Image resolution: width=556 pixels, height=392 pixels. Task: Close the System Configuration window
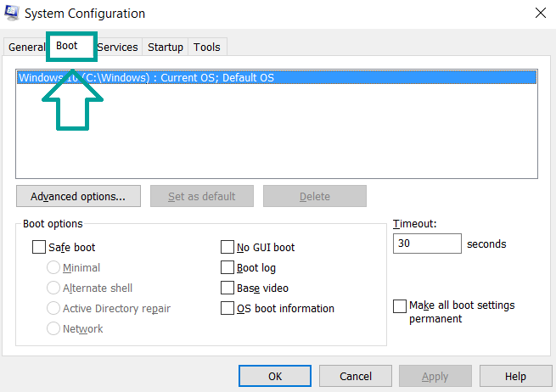540,13
